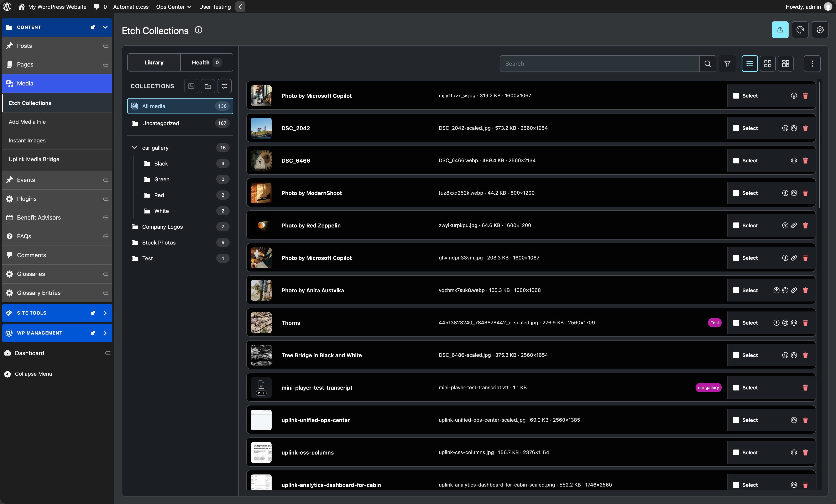Tick Select checkbox for first Photo by Microsoft Copilot
This screenshot has width=836, height=504.
click(x=736, y=96)
